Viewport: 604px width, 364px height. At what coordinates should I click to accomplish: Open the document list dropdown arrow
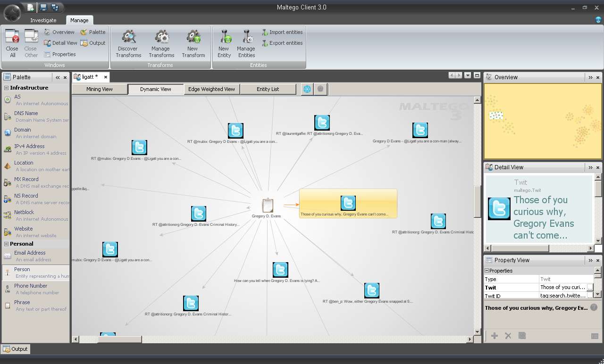click(468, 75)
